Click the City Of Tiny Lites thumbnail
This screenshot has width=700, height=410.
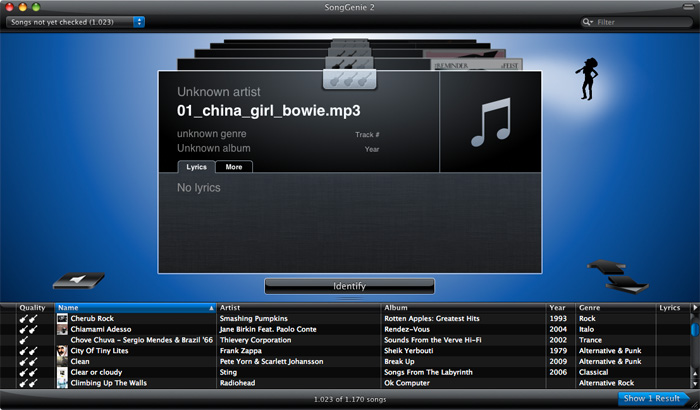click(x=62, y=351)
